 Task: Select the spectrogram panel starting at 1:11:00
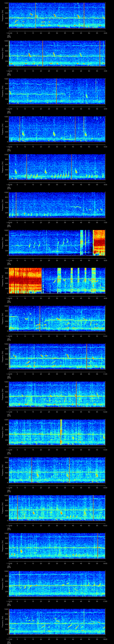57,394
